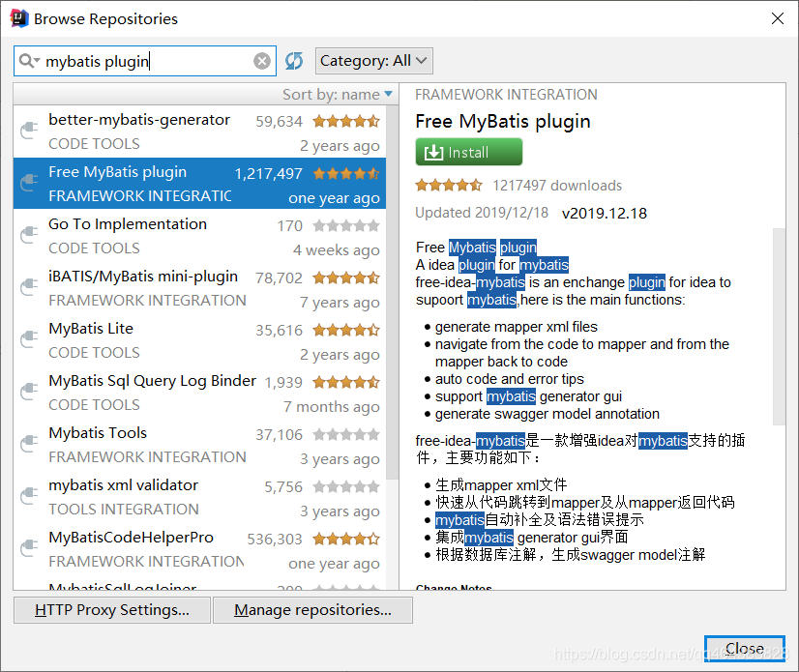Click the MyBatisCodeHelperPro plugin icon
Image resolution: width=799 pixels, height=672 pixels.
[x=29, y=548]
